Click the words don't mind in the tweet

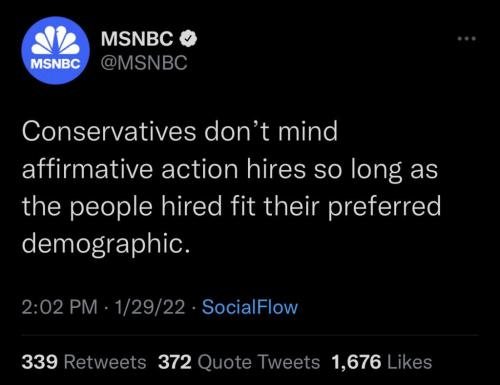tap(271, 131)
